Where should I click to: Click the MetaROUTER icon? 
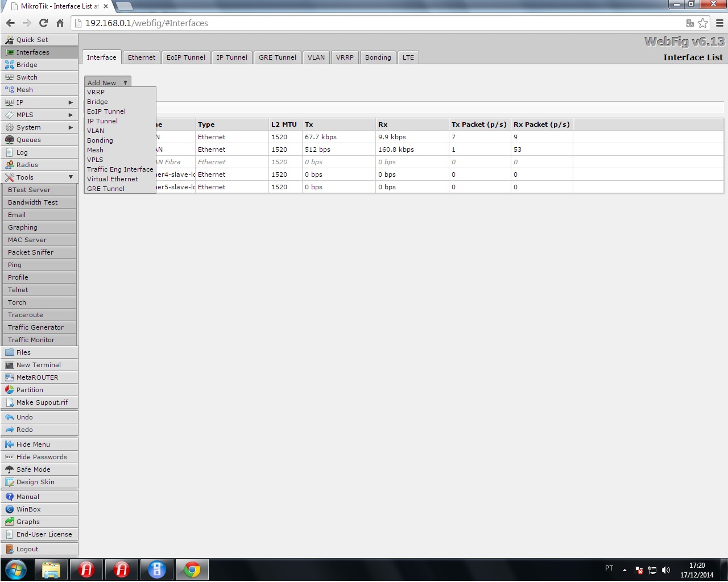pyautogui.click(x=10, y=377)
